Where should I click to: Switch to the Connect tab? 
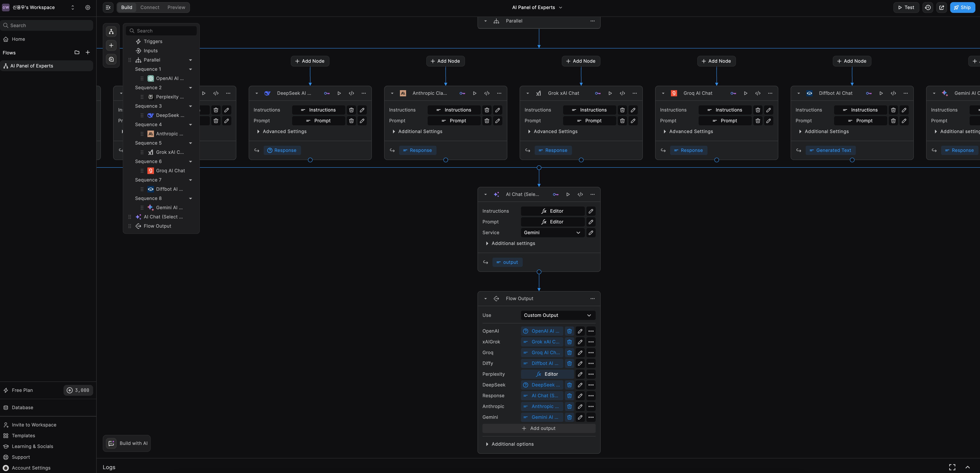pyautogui.click(x=150, y=8)
